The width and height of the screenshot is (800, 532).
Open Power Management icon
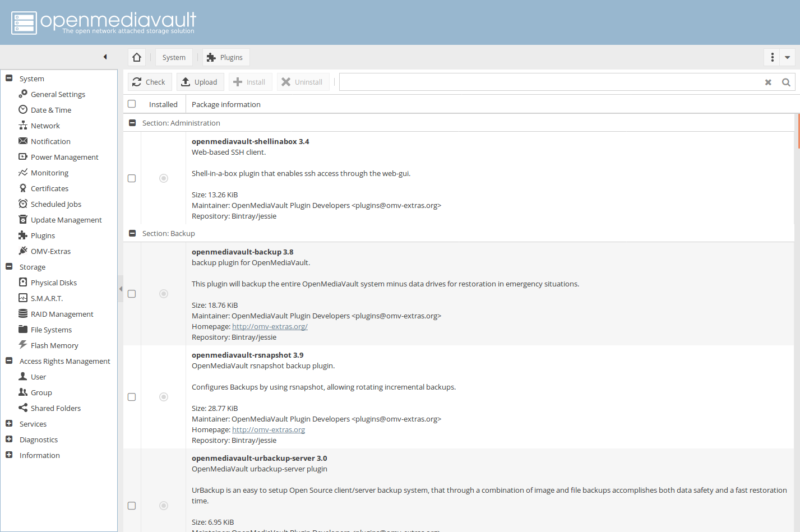(x=23, y=156)
